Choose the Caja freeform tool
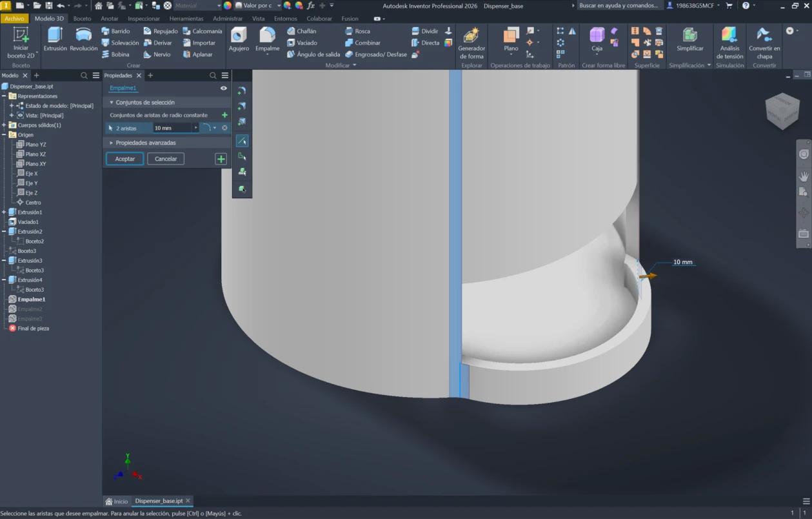Image resolution: width=812 pixels, height=519 pixels. (x=597, y=39)
